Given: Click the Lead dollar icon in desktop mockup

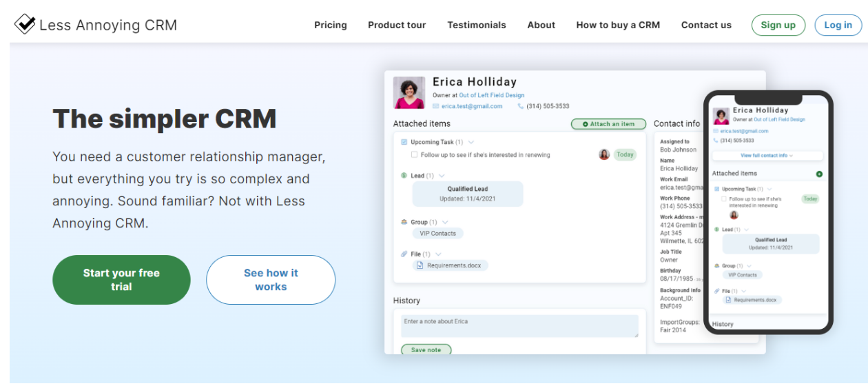Looking at the screenshot, I should point(404,176).
